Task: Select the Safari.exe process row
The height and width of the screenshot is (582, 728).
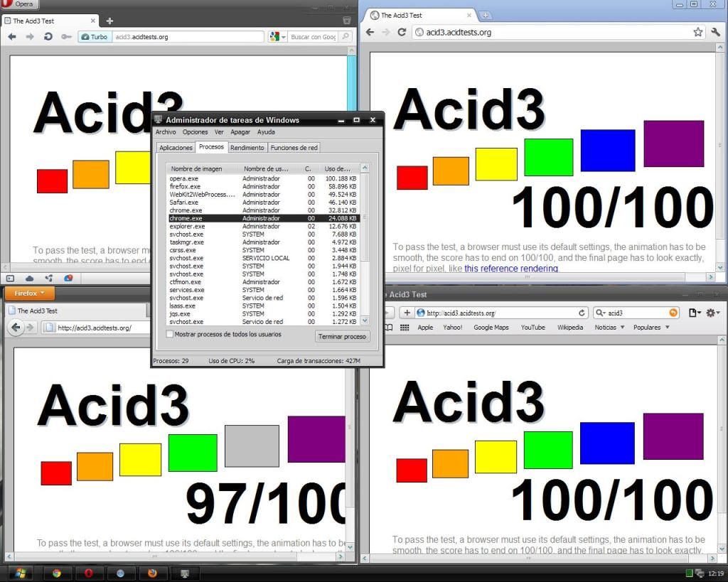Action: click(x=263, y=203)
